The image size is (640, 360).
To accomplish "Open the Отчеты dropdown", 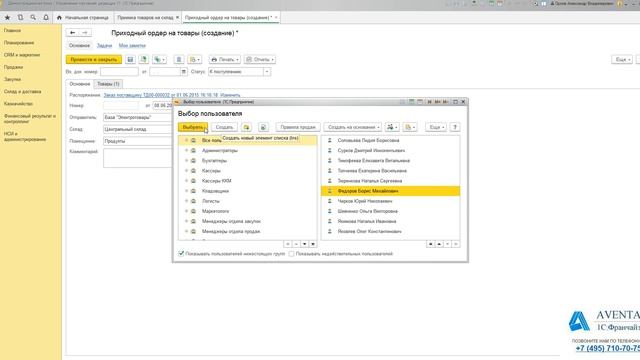I will [x=260, y=60].
